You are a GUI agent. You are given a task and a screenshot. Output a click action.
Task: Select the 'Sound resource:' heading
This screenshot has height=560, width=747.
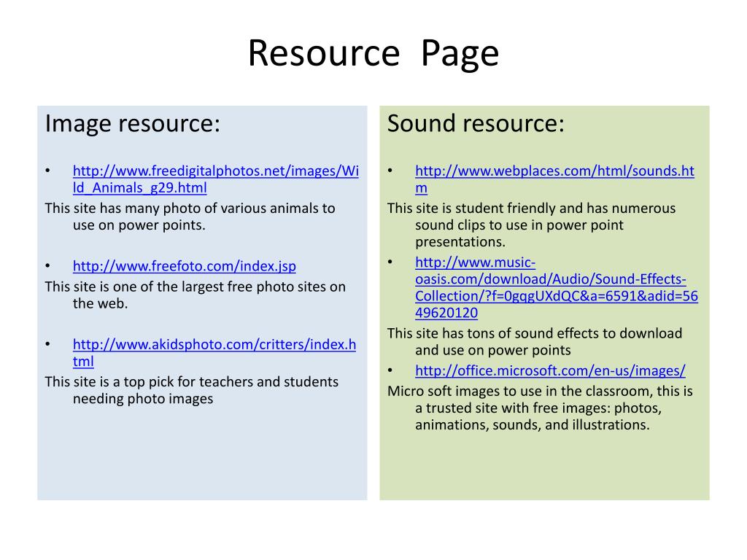click(x=476, y=123)
